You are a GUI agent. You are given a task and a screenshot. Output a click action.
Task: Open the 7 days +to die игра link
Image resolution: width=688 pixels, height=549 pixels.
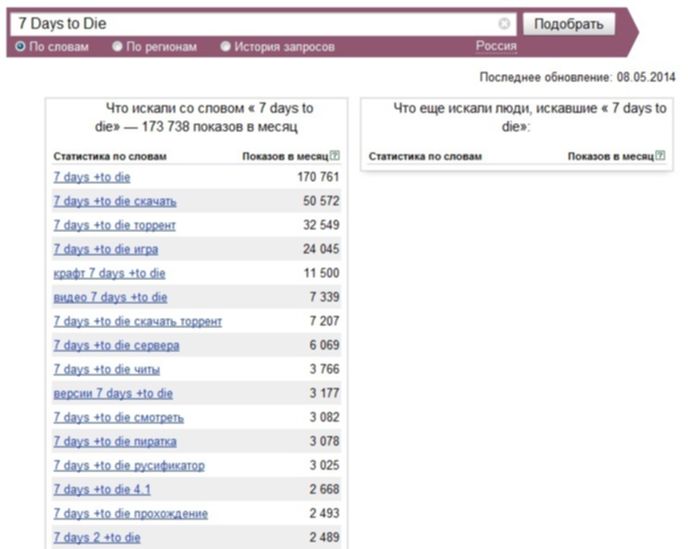coord(105,249)
